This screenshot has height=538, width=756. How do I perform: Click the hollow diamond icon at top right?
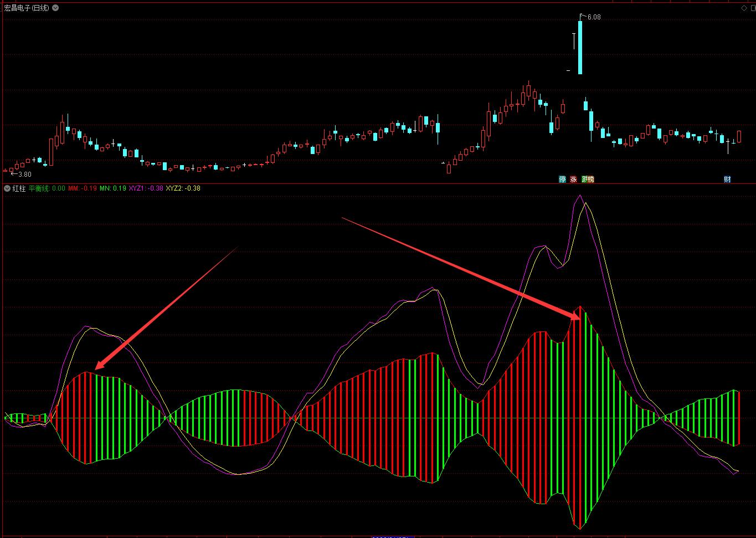[744, 8]
